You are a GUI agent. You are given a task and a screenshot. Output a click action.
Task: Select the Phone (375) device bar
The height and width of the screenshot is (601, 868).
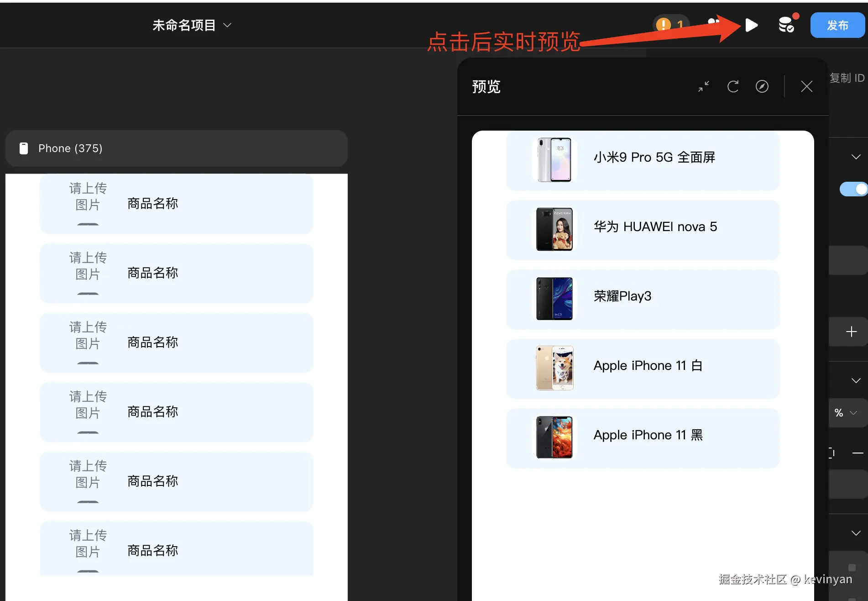(x=177, y=148)
